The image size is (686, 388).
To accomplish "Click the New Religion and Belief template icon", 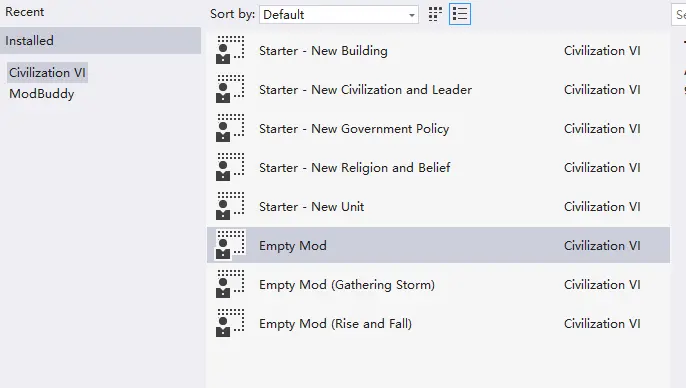I will (x=230, y=167).
